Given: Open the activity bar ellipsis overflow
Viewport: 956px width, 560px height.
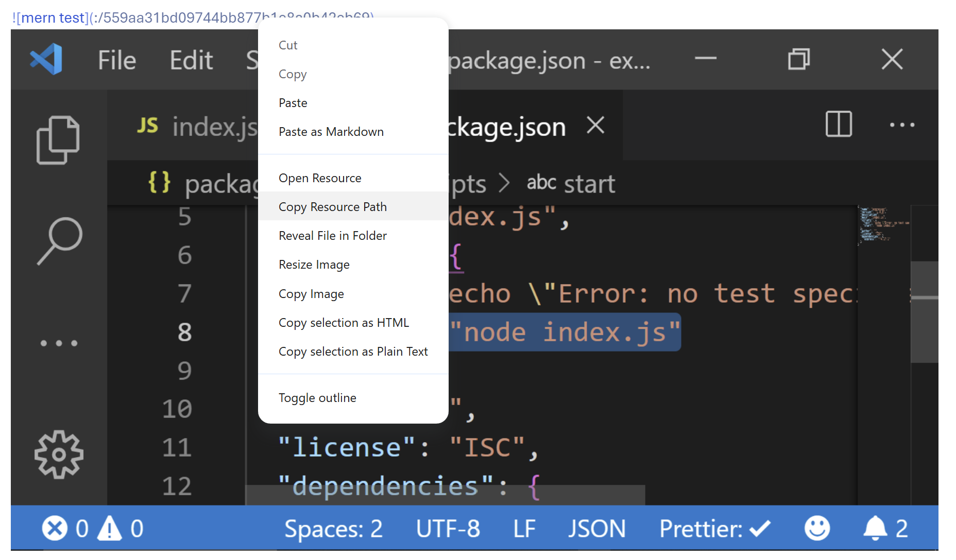Looking at the screenshot, I should [x=59, y=343].
